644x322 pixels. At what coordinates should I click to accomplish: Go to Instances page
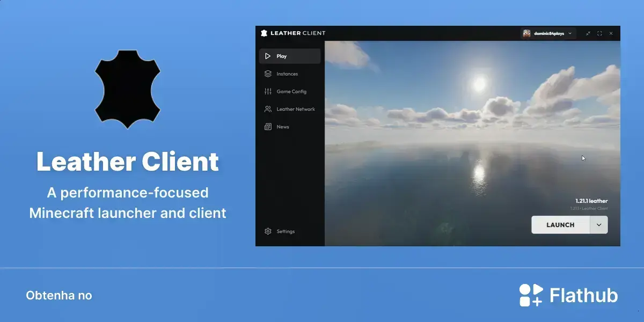(290, 74)
